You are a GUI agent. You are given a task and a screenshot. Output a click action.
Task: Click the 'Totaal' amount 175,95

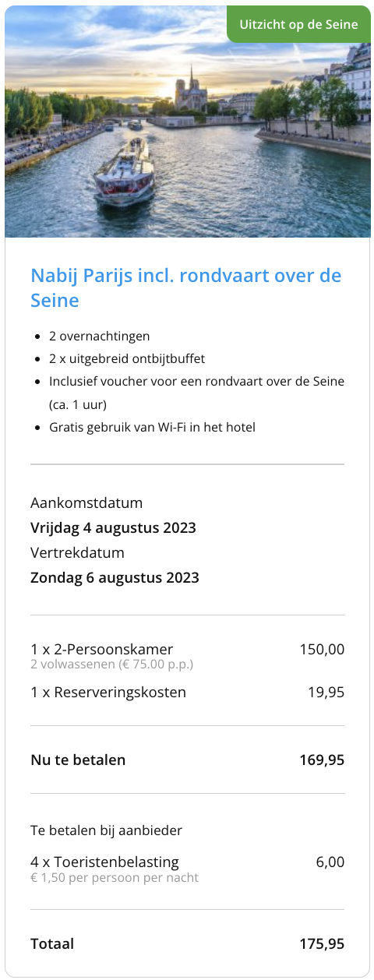pos(322,943)
